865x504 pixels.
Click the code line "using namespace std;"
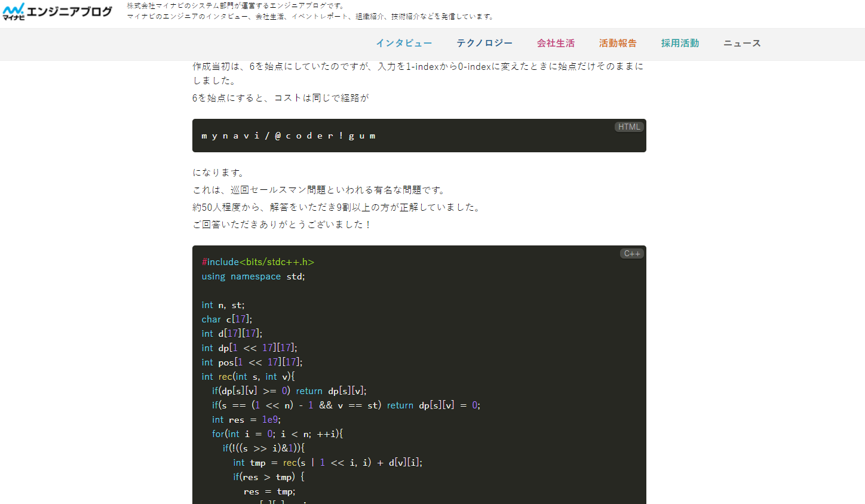tap(253, 276)
